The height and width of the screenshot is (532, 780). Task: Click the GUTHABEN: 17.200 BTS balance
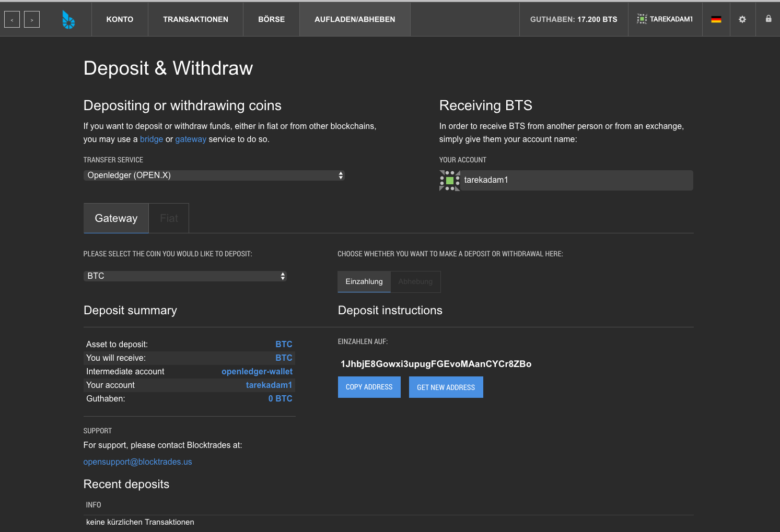tap(574, 19)
